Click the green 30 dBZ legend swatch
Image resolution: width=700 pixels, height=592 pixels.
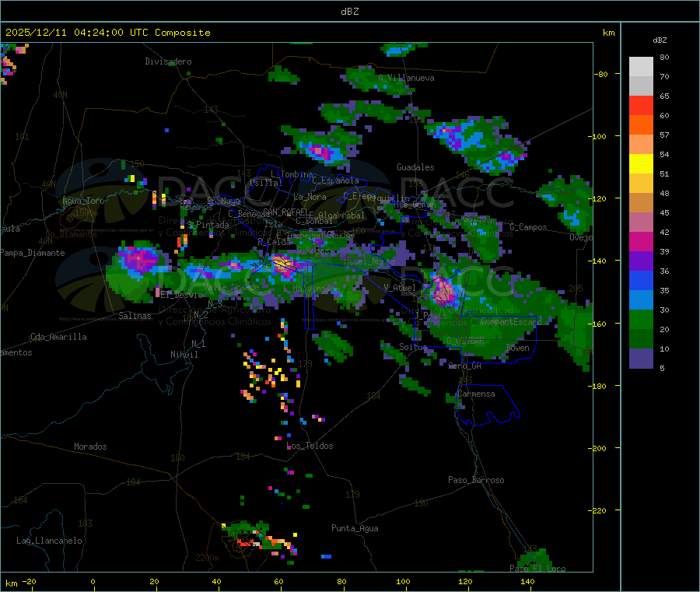641,319
